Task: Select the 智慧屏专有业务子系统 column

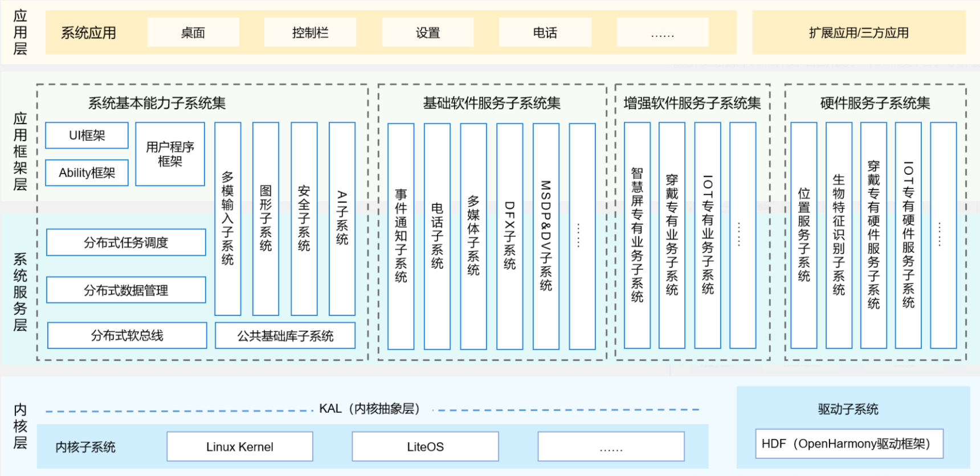Action: 637,235
